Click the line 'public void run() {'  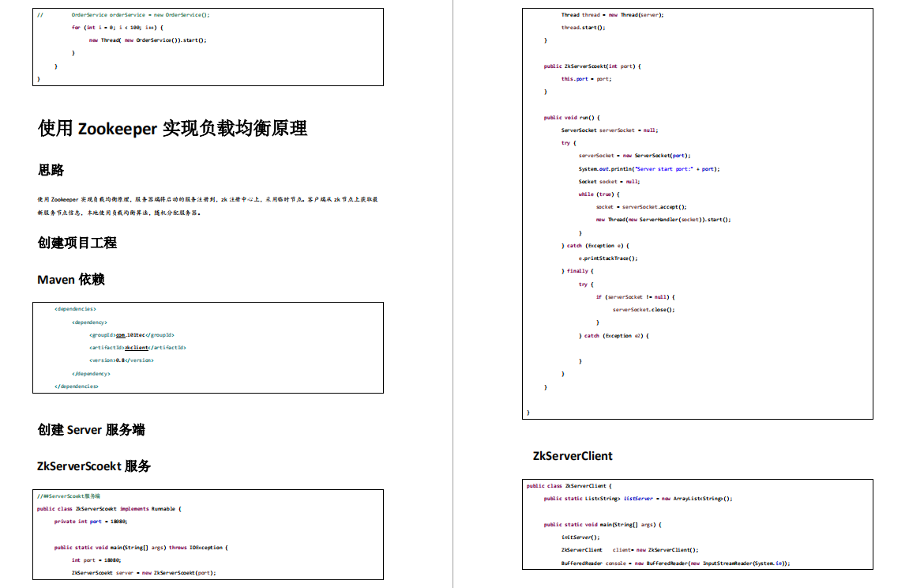point(572,118)
